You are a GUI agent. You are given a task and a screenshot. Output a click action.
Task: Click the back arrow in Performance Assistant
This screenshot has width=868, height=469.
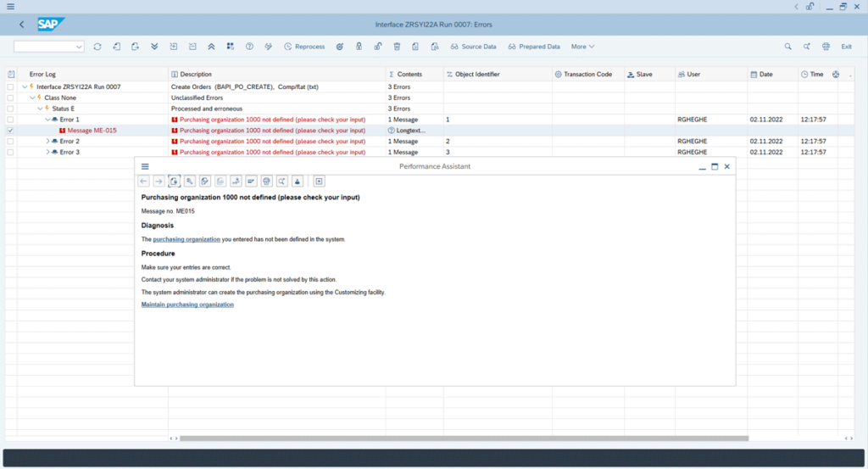[x=144, y=181]
